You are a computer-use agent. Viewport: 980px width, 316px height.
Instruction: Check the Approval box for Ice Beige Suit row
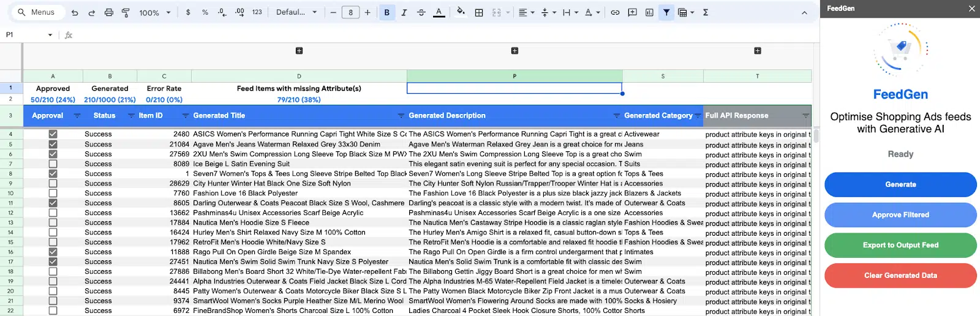(x=53, y=164)
